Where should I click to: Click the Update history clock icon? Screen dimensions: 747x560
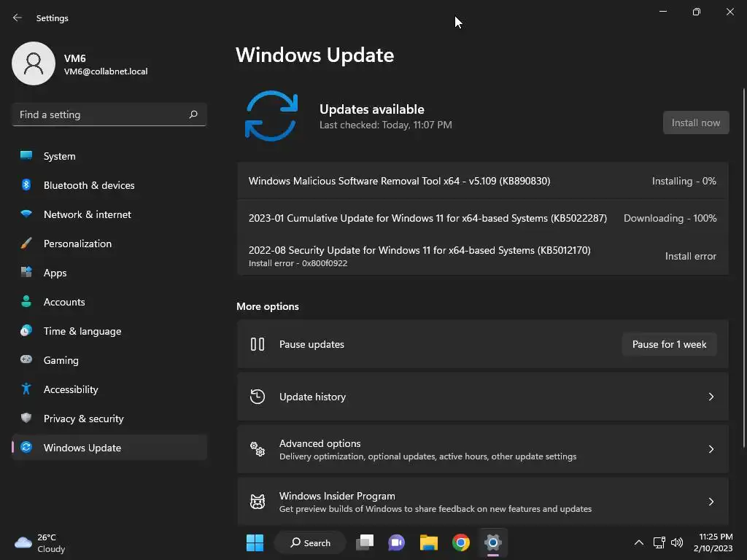click(258, 397)
